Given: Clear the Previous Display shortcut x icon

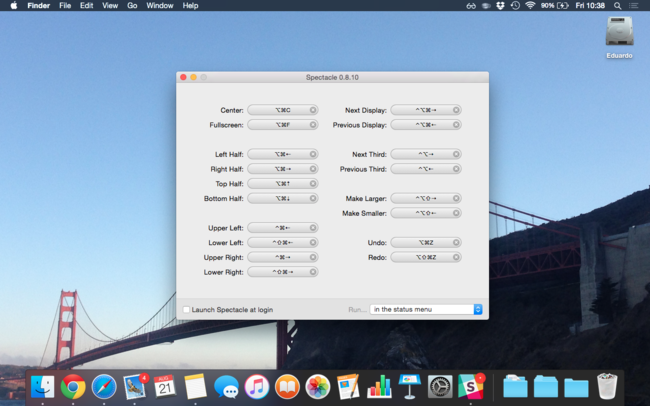Looking at the screenshot, I should [x=456, y=125].
